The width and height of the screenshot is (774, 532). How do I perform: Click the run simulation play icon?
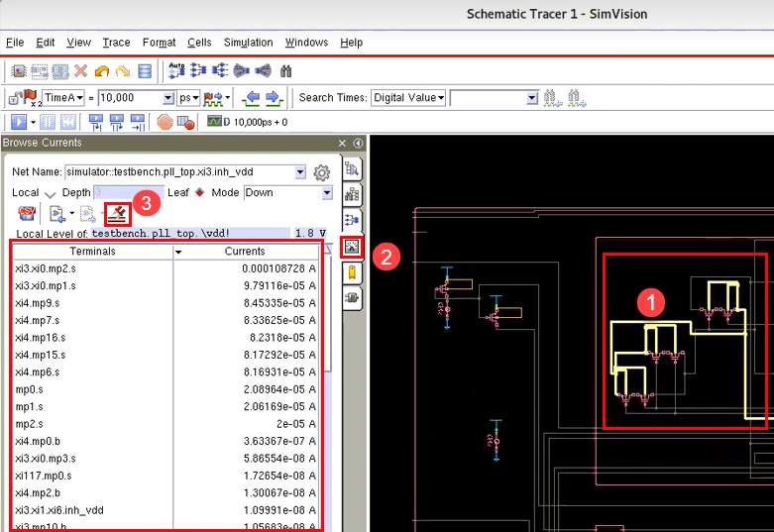17,122
